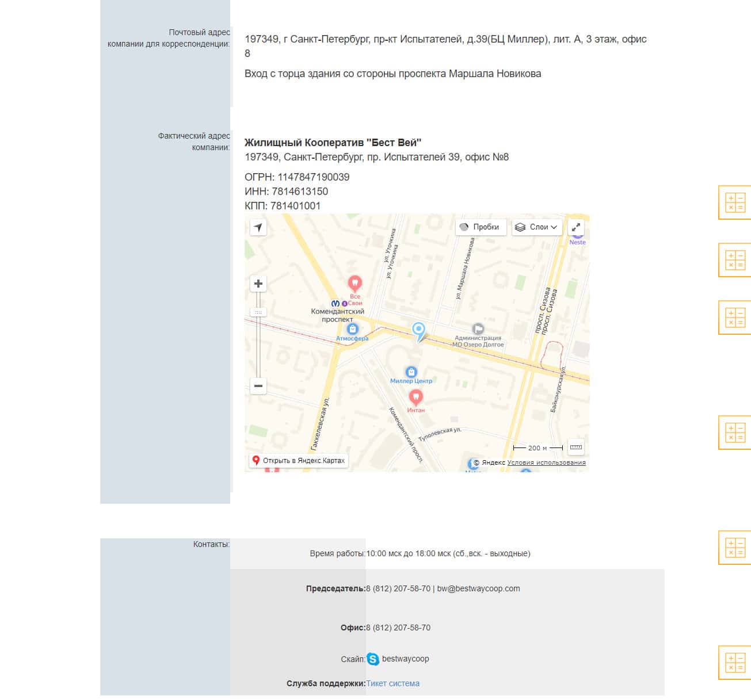Image resolution: width=751 pixels, height=700 pixels.
Task: Open the Условия использования link
Action: [546, 462]
